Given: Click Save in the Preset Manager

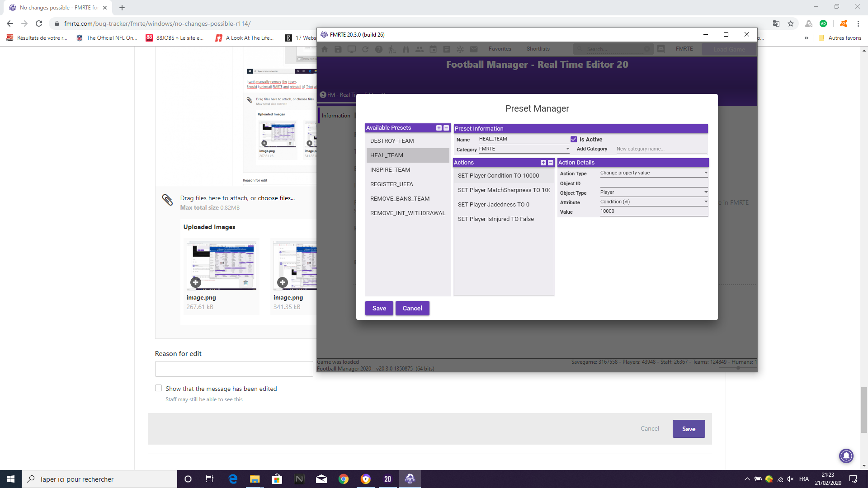Looking at the screenshot, I should point(379,308).
